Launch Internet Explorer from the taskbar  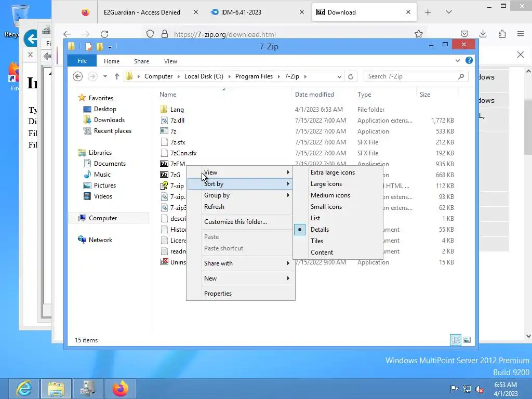pos(24,389)
